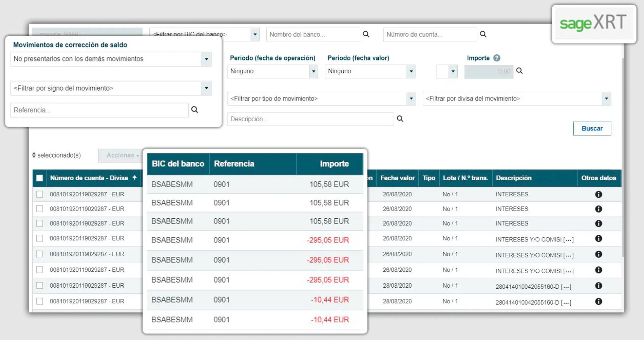Toggle the select-all checkbox in table header
Screen dimensions: 644x340
coord(40,178)
